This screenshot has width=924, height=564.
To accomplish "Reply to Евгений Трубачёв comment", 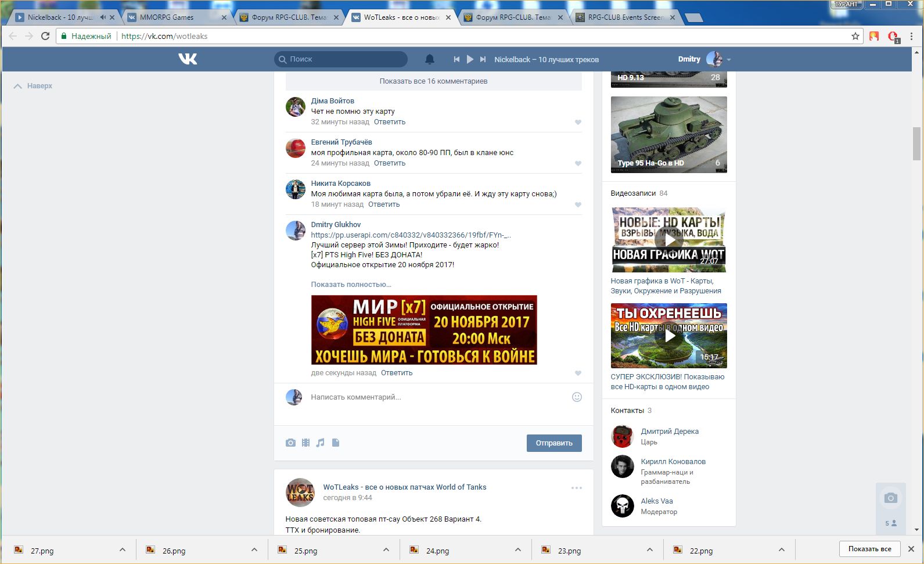I will [x=390, y=163].
